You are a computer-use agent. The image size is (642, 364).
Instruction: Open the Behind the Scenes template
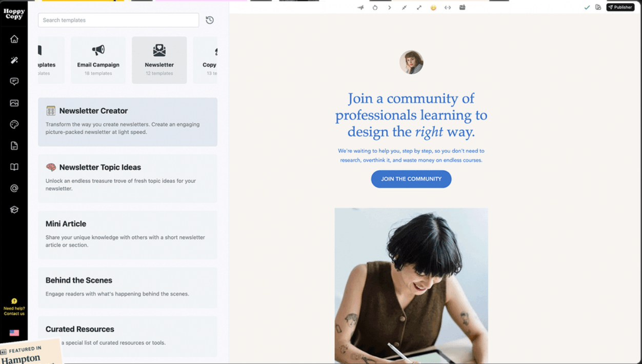point(128,288)
